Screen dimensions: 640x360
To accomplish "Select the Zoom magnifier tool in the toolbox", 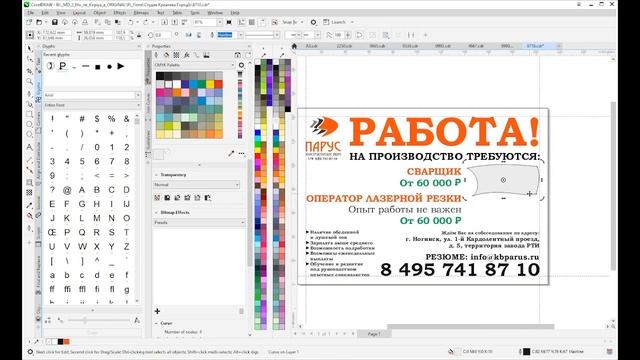I will 29,82.
